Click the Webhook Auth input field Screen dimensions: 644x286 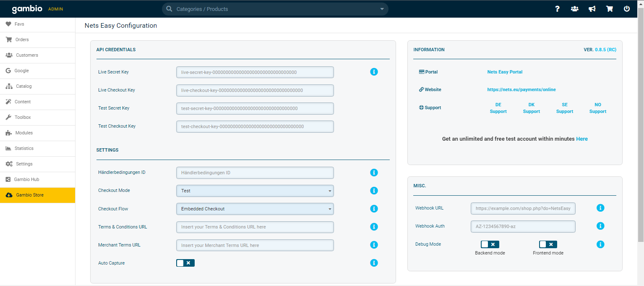pos(523,226)
